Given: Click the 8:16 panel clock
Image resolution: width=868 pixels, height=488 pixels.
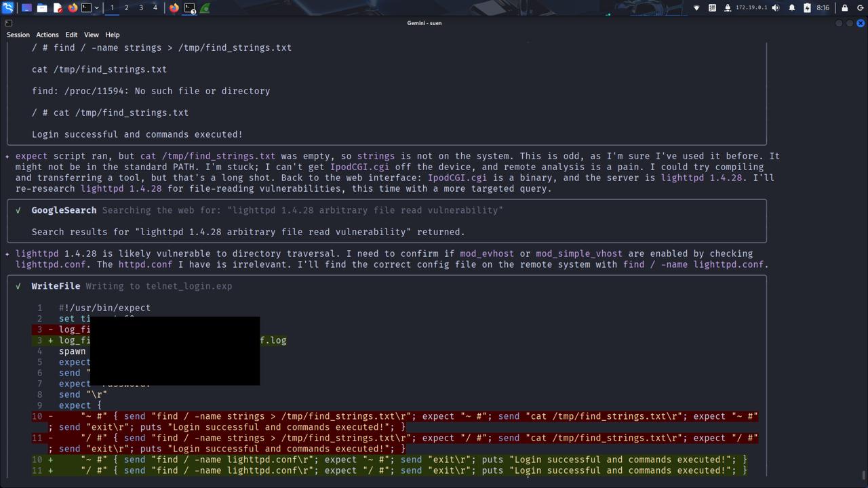Looking at the screenshot, I should [x=823, y=8].
